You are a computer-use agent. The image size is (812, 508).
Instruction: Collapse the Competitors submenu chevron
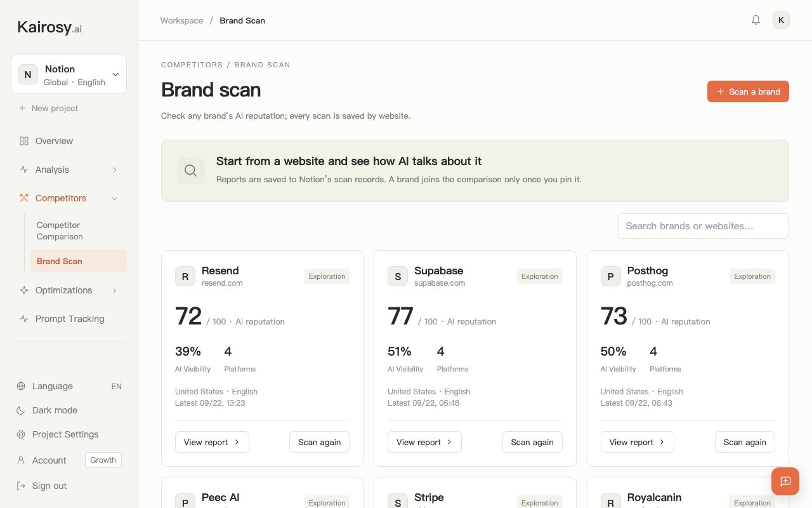click(x=115, y=198)
